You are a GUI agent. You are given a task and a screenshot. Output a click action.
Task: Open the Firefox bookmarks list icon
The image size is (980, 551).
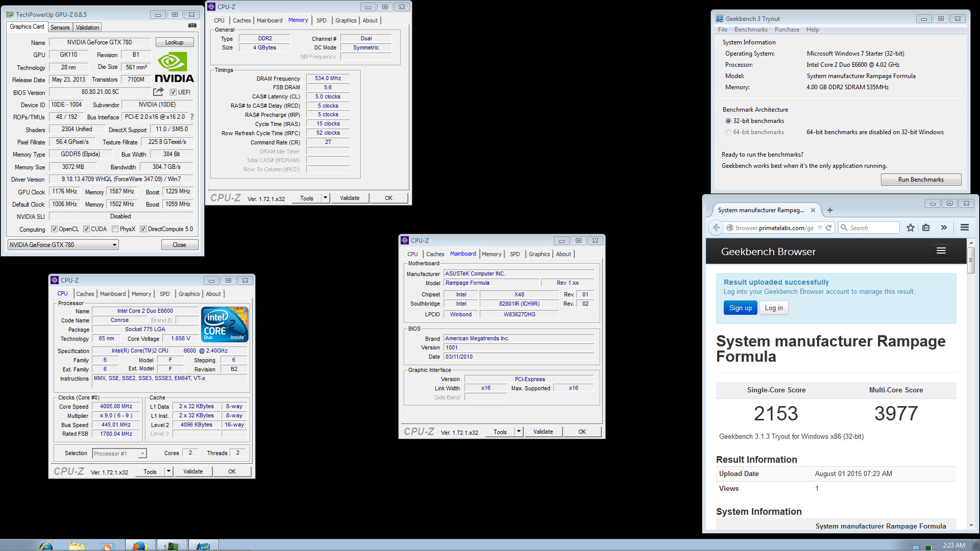coord(926,228)
